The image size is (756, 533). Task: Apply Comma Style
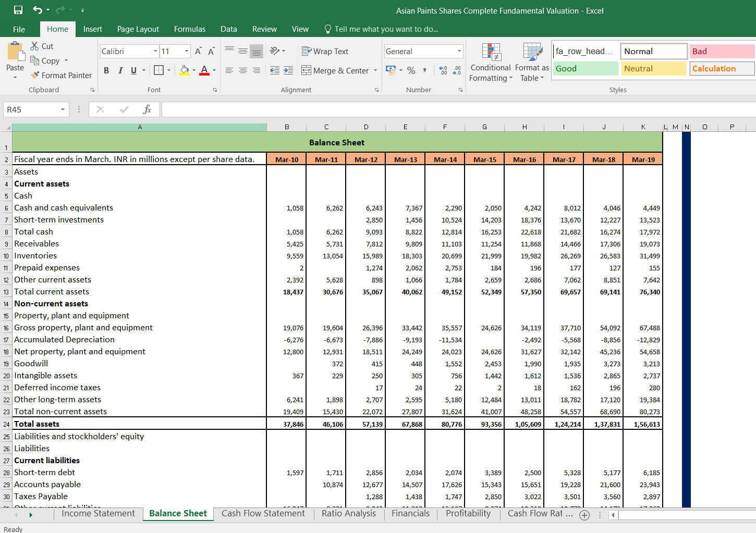pos(425,70)
